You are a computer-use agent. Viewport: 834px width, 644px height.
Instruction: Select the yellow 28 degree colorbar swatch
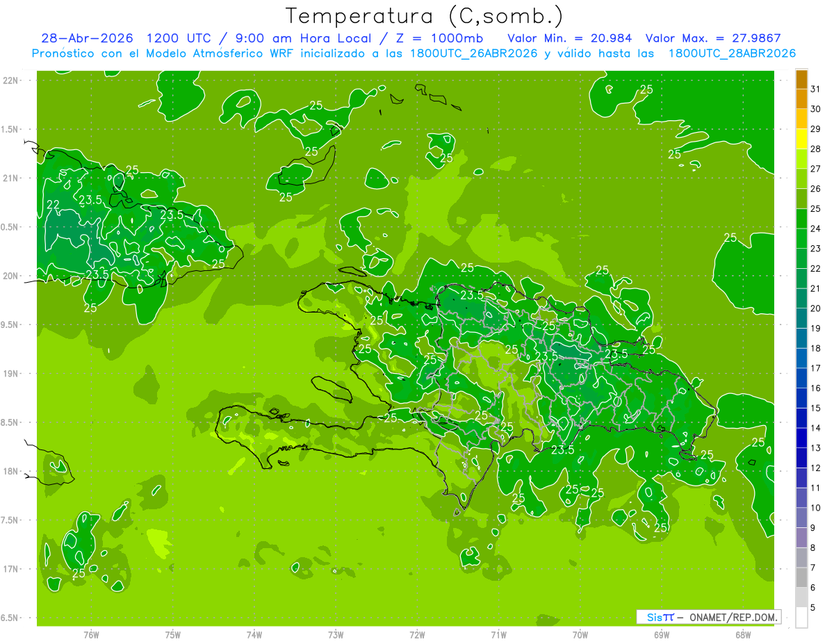tap(801, 140)
